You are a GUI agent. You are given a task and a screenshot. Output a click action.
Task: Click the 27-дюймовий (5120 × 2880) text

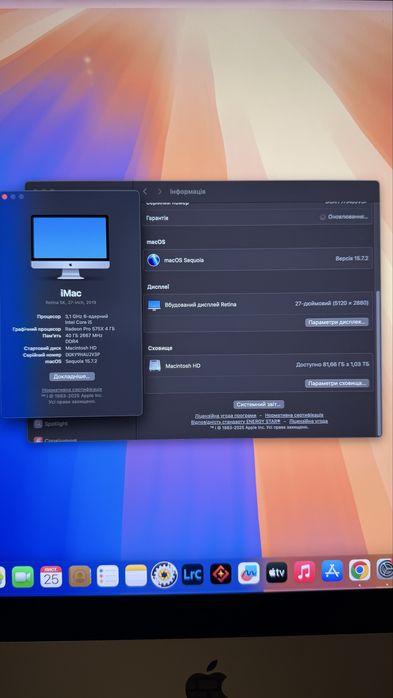(332, 303)
